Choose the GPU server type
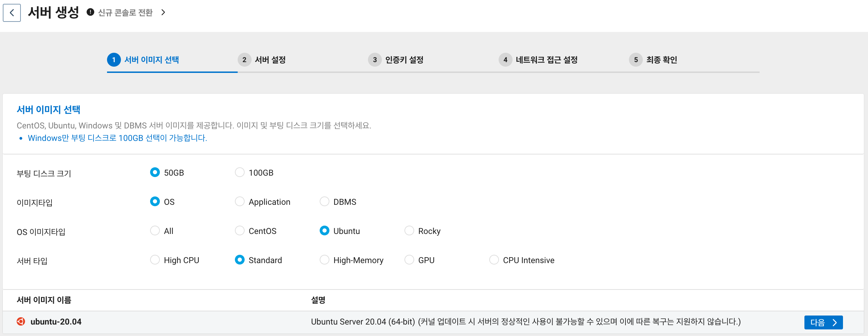The image size is (868, 336). tap(409, 260)
